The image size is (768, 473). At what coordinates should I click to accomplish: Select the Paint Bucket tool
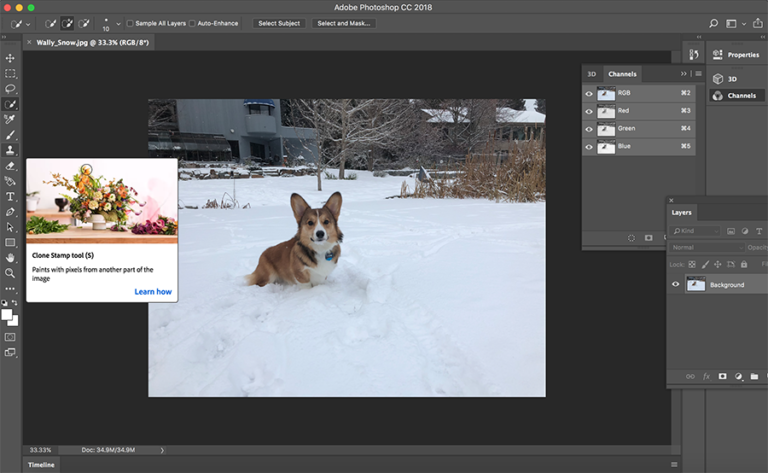[10, 181]
